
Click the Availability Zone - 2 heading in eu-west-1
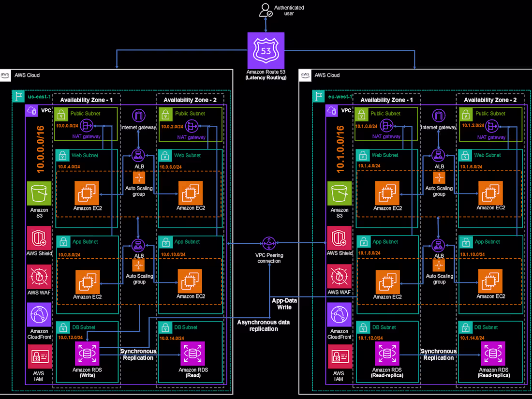pyautogui.click(x=491, y=100)
